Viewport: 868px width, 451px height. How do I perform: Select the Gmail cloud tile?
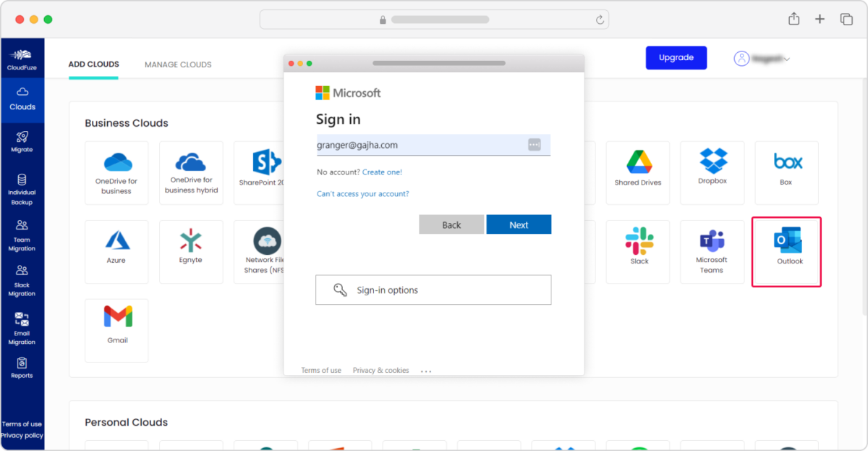116,330
